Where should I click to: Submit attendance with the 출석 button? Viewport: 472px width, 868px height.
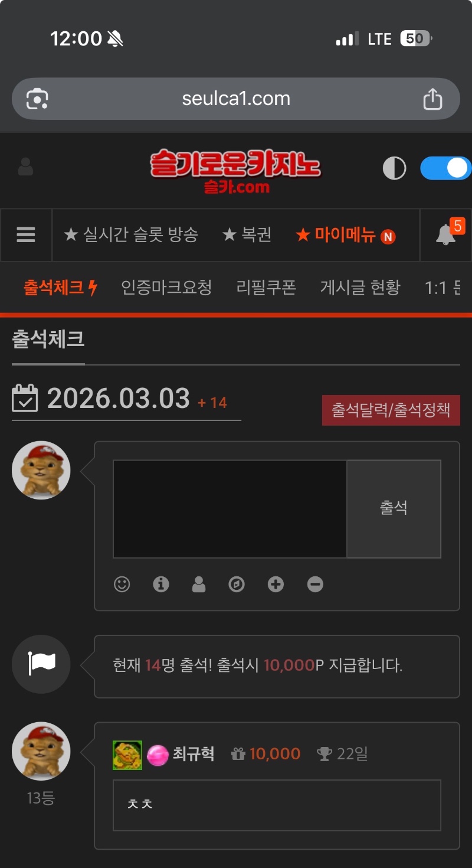click(394, 508)
